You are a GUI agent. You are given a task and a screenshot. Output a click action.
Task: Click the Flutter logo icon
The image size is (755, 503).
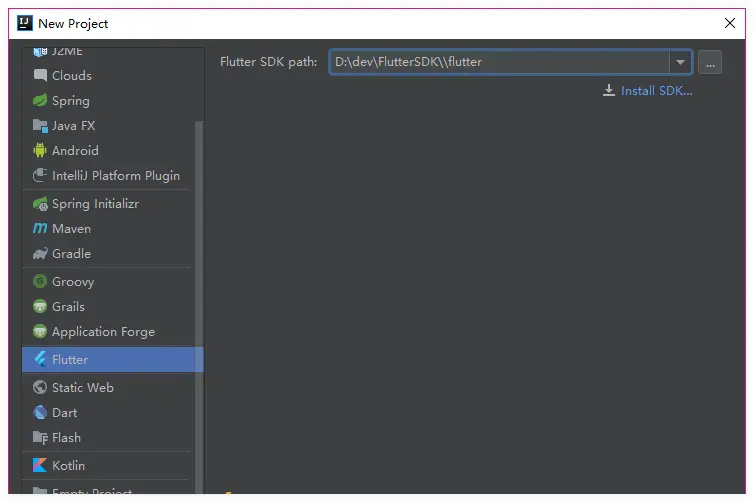tap(40, 359)
